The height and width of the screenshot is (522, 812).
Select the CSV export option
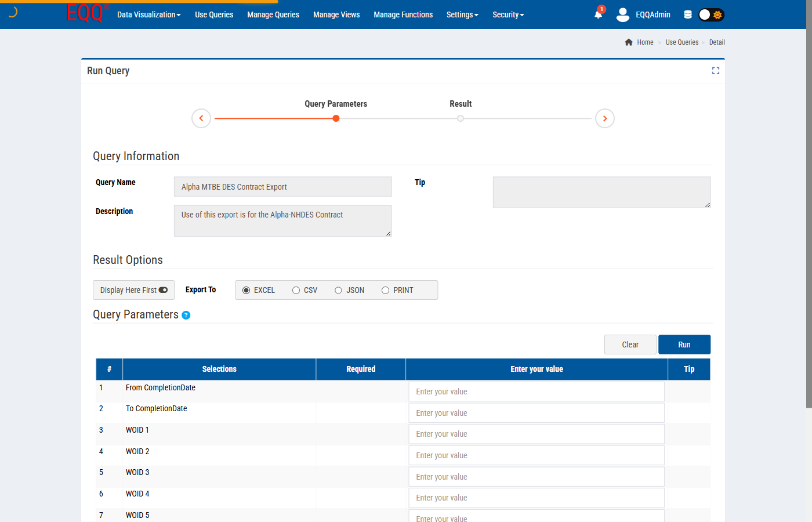pyautogui.click(x=296, y=289)
